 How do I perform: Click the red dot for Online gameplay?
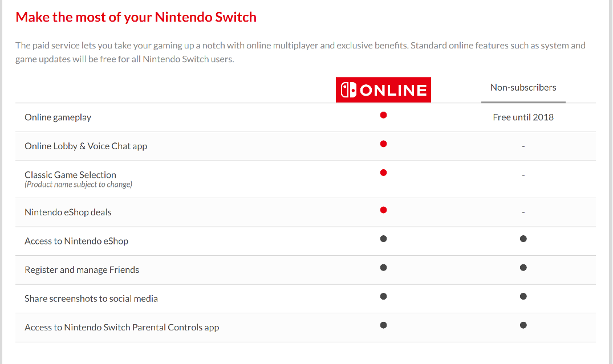[x=383, y=115]
